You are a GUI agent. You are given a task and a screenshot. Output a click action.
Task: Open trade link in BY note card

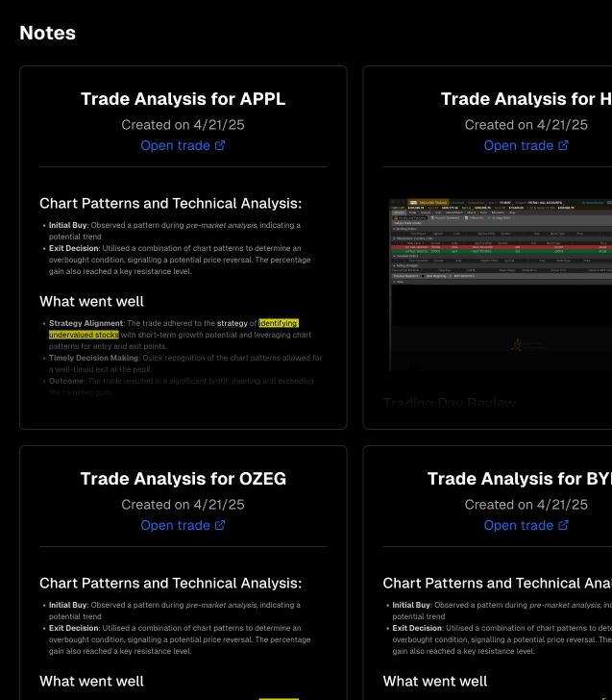[x=526, y=525]
